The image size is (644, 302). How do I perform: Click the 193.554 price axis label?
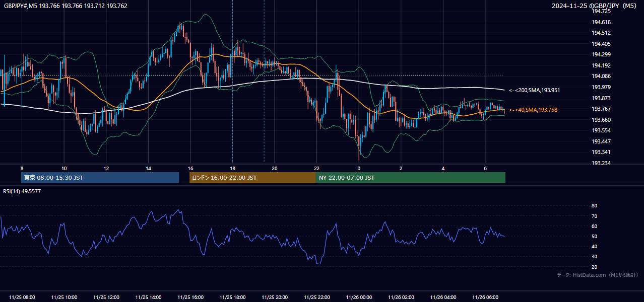(x=601, y=130)
